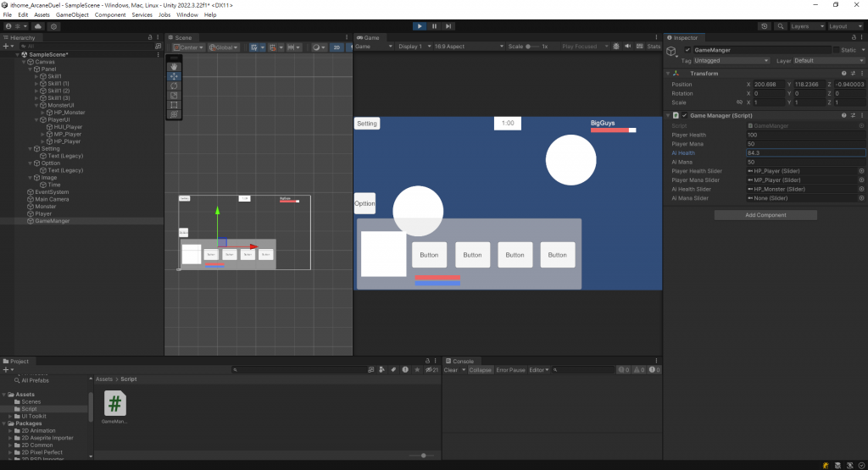
Task: Select the Rotate tool in Scene toolbar
Action: 174,86
